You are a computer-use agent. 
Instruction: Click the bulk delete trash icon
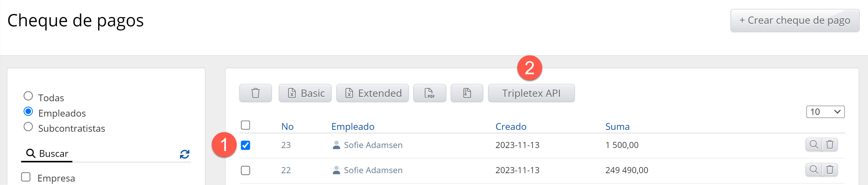[x=255, y=93]
